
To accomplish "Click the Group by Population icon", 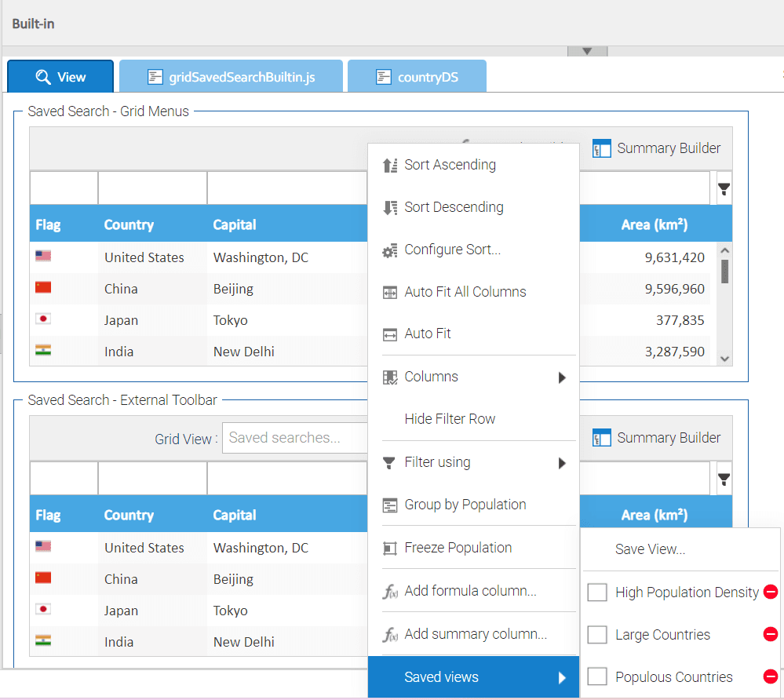I will [x=390, y=505].
